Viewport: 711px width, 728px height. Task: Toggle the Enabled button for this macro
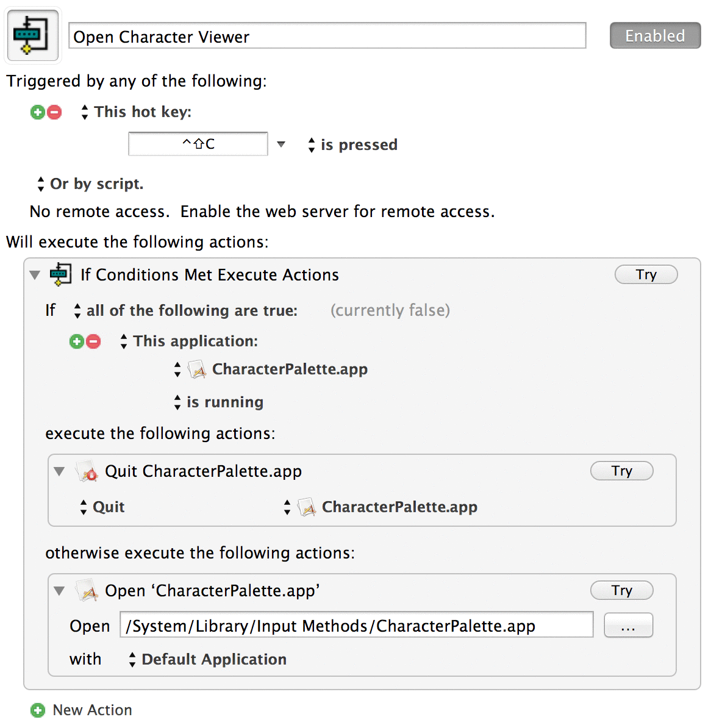pos(655,36)
